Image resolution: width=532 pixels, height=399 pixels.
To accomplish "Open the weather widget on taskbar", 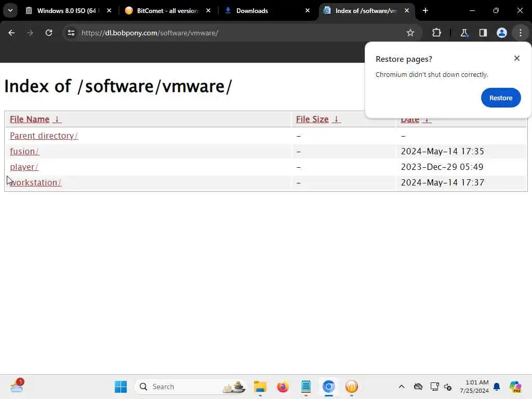I will (17, 386).
